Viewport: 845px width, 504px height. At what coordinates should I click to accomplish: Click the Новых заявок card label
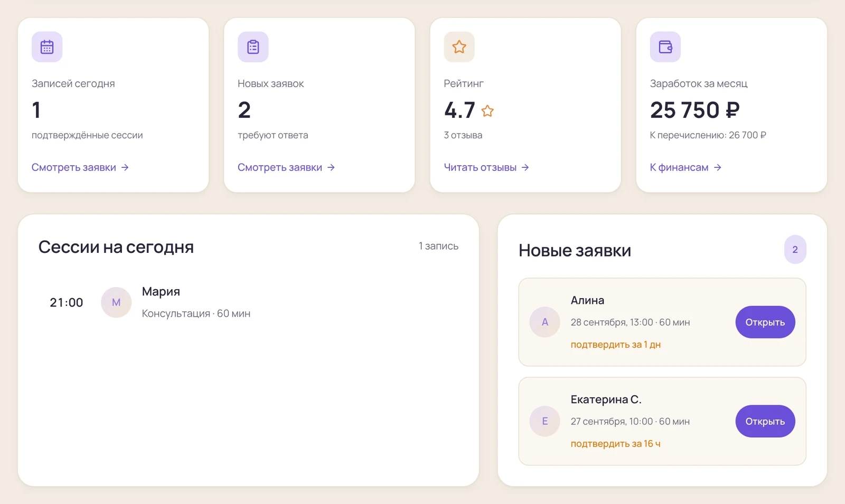coord(270,83)
